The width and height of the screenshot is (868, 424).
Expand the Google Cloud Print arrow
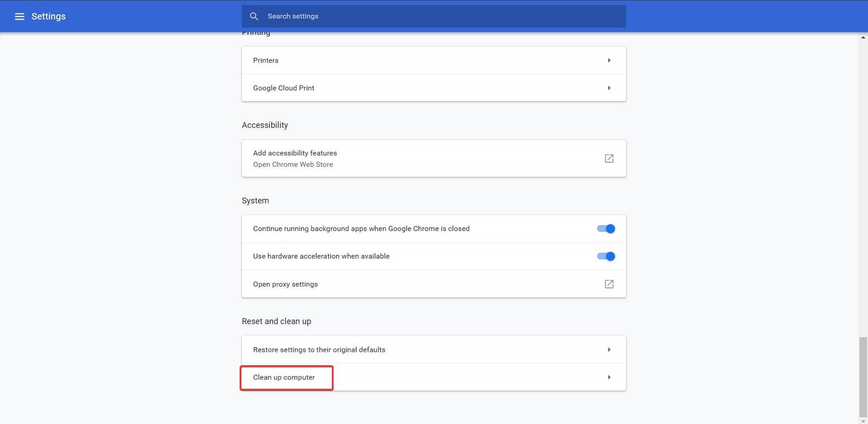[609, 88]
